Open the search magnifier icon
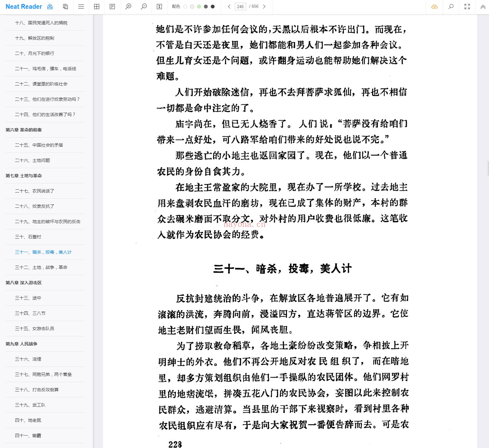 click(451, 7)
